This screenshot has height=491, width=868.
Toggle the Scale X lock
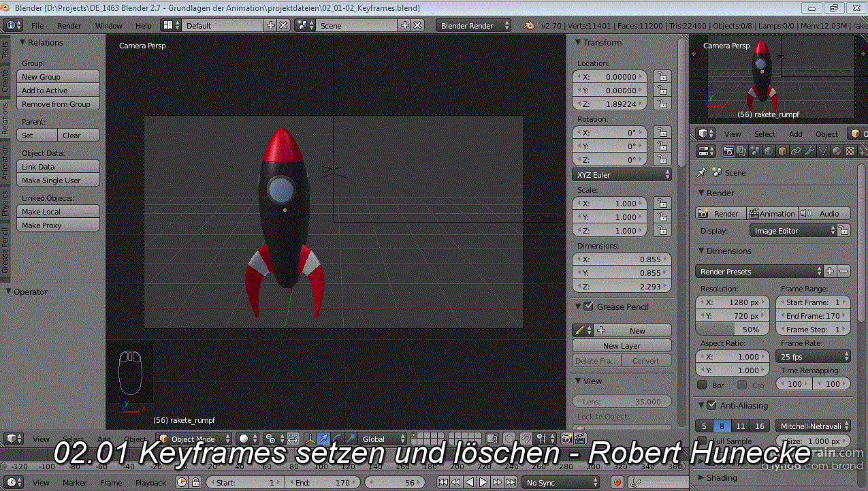coord(661,203)
